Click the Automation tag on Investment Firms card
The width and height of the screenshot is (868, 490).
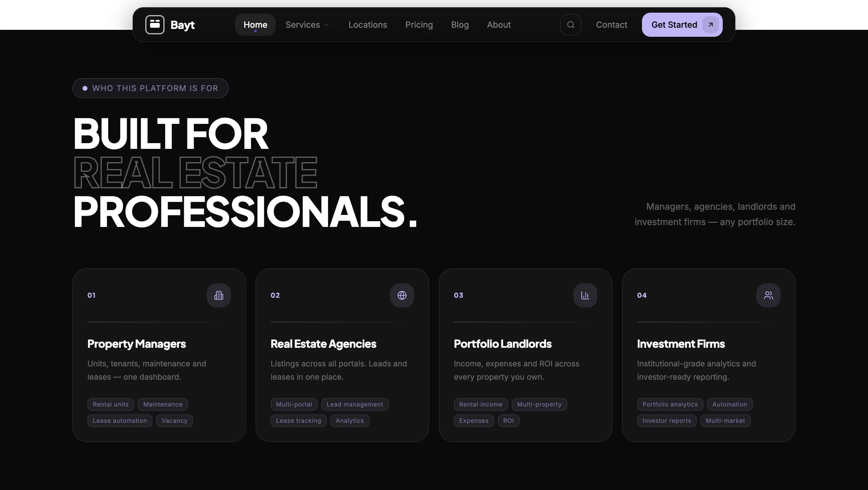coord(729,404)
